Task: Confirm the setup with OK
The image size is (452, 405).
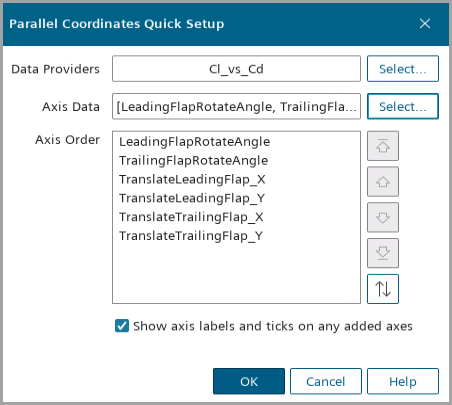Action: pyautogui.click(x=249, y=381)
